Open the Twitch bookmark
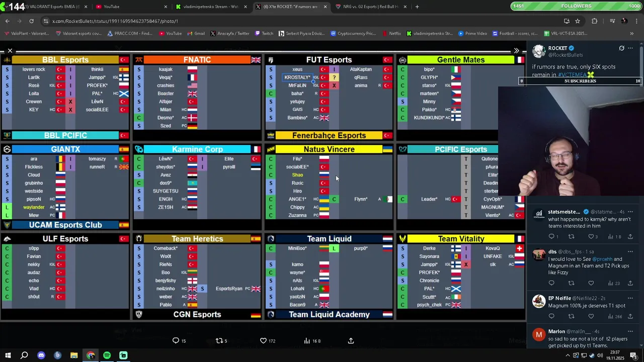The width and height of the screenshot is (644, 362). (264, 34)
